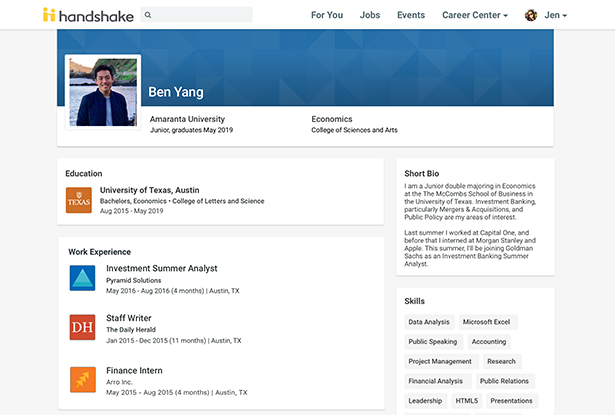Click the Public Speaking skill tag
Image resolution: width=615 pixels, height=415 pixels.
(433, 342)
